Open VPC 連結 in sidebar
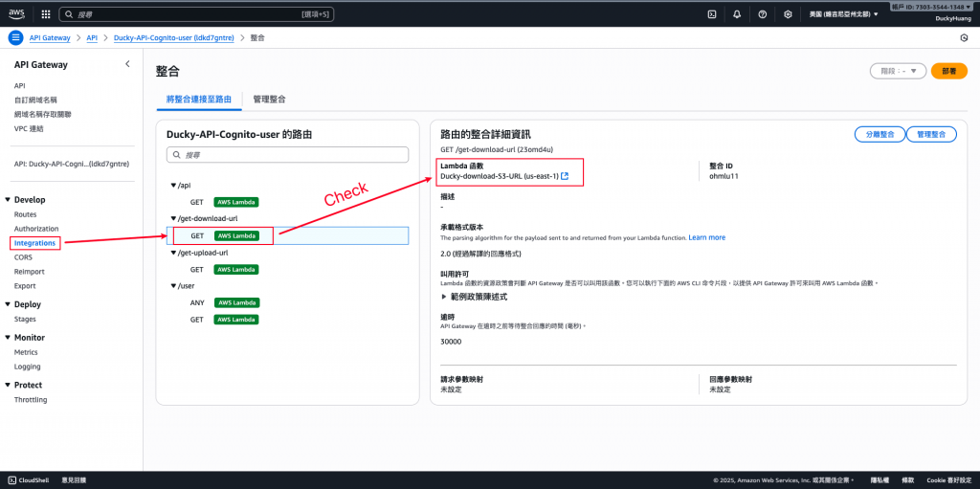Screen dimensions: 980x489 pyautogui.click(x=29, y=129)
